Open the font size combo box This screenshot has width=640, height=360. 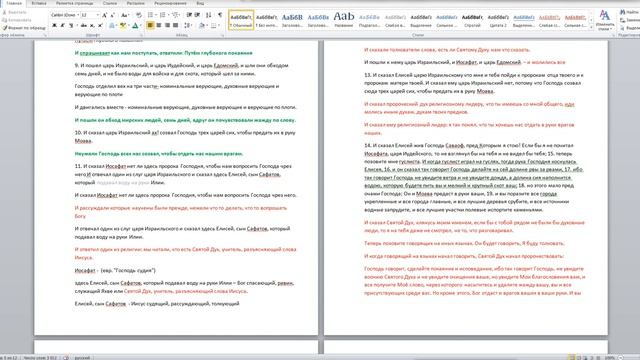(x=90, y=15)
